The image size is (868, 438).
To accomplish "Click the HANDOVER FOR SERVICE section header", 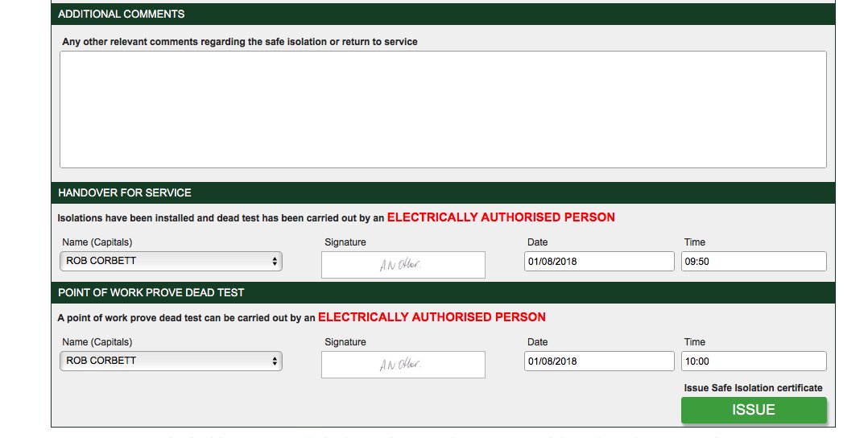I will point(443,192).
